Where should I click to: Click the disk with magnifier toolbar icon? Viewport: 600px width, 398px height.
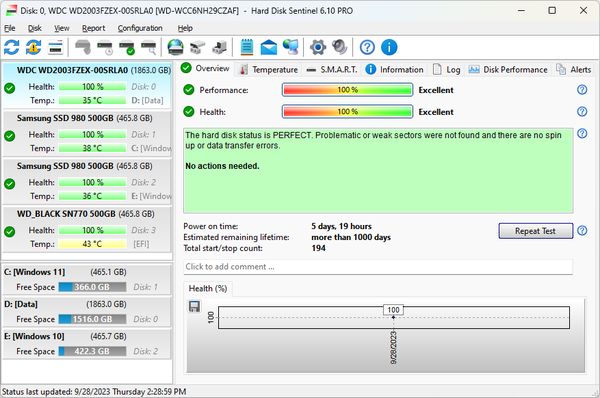pos(149,47)
